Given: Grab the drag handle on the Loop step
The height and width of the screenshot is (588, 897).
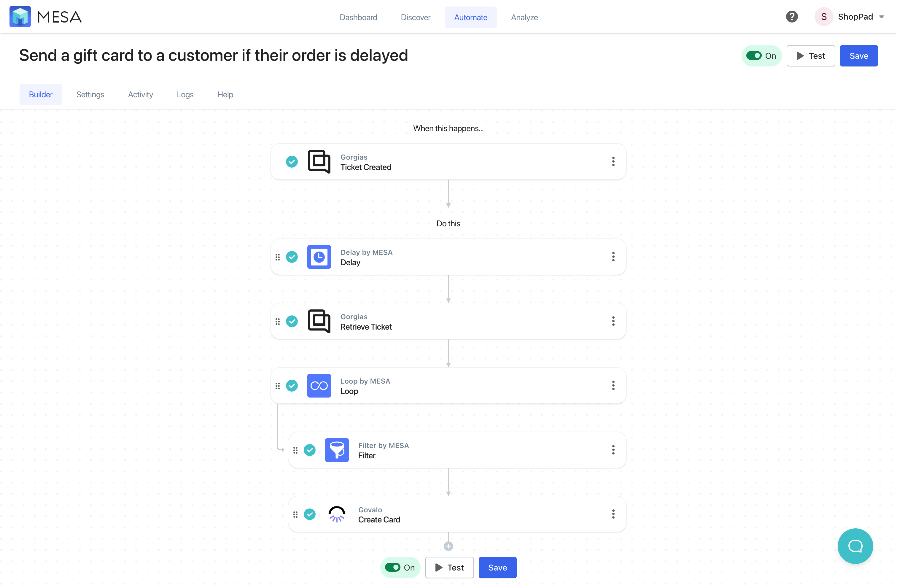Looking at the screenshot, I should (277, 386).
